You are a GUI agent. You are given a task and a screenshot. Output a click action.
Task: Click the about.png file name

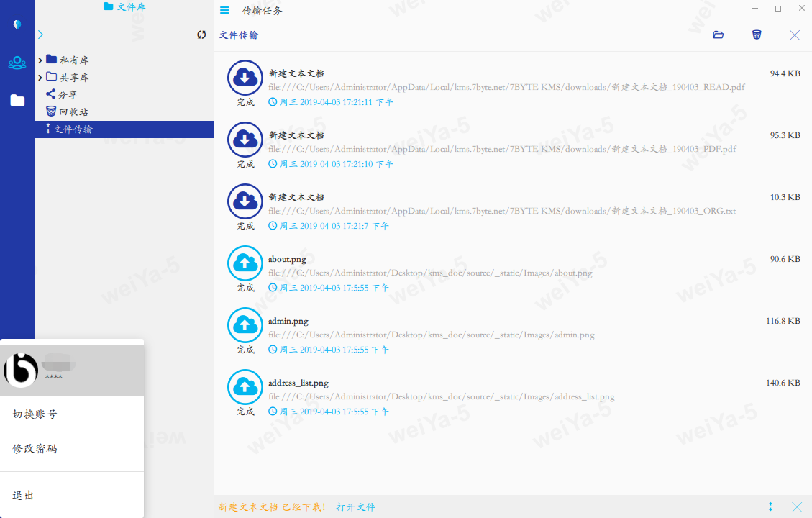point(287,259)
